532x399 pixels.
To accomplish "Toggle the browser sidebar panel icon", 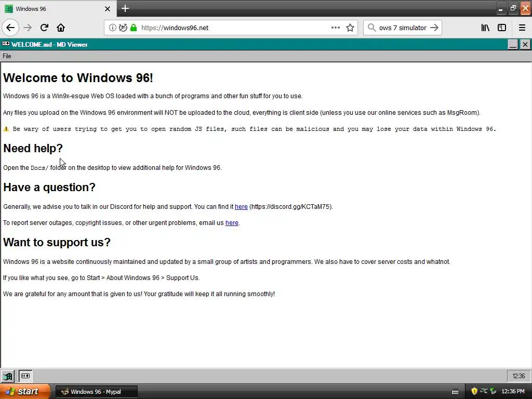I will [502, 28].
